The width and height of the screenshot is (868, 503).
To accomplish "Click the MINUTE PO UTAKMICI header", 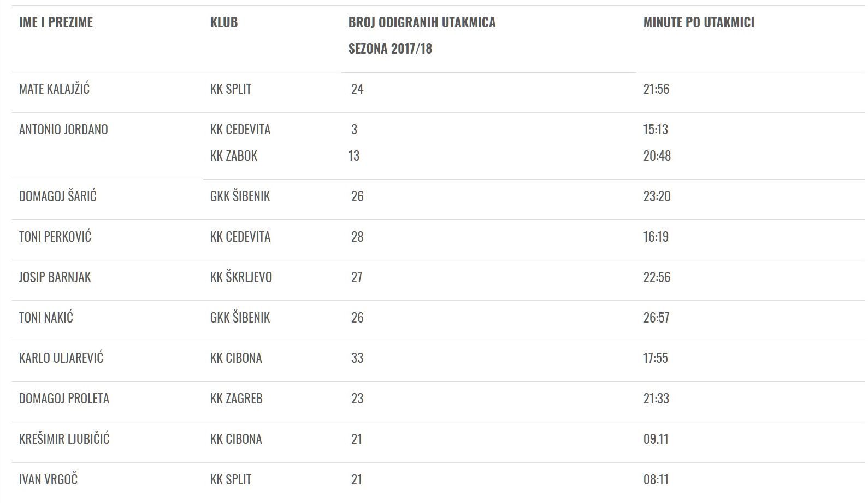I will [x=699, y=22].
